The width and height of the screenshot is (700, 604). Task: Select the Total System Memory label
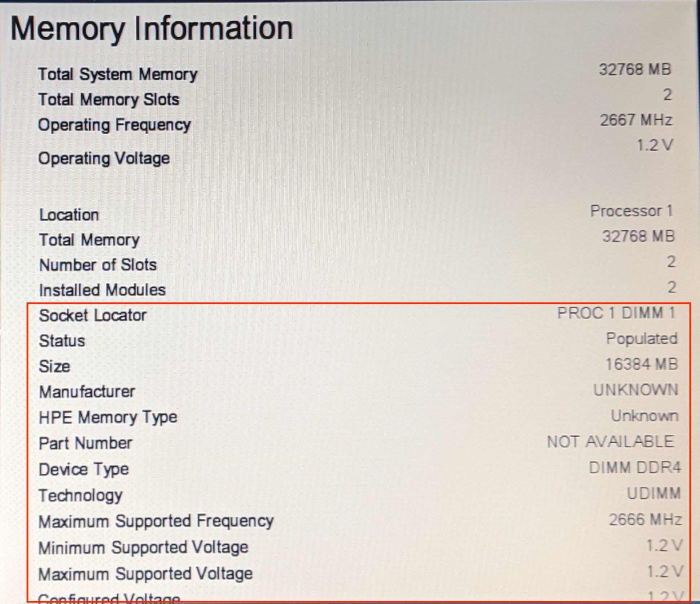click(x=118, y=75)
